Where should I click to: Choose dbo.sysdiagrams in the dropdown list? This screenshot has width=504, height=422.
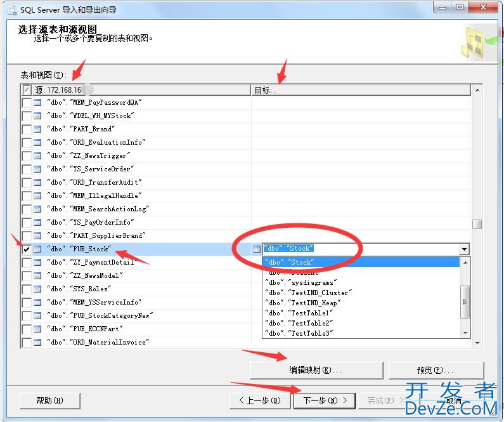[361, 283]
